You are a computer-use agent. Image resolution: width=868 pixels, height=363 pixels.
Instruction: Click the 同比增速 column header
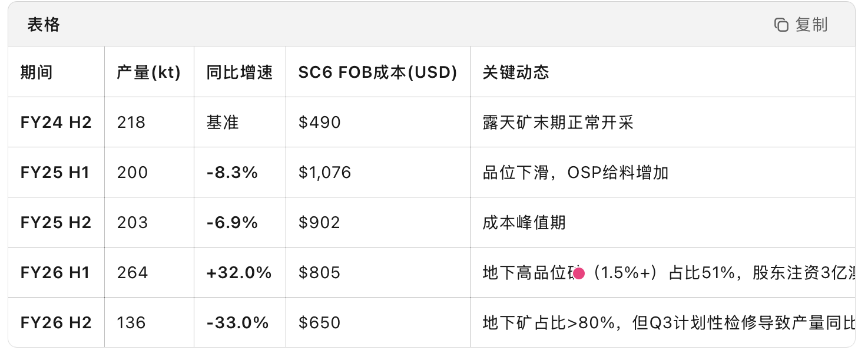[240, 72]
